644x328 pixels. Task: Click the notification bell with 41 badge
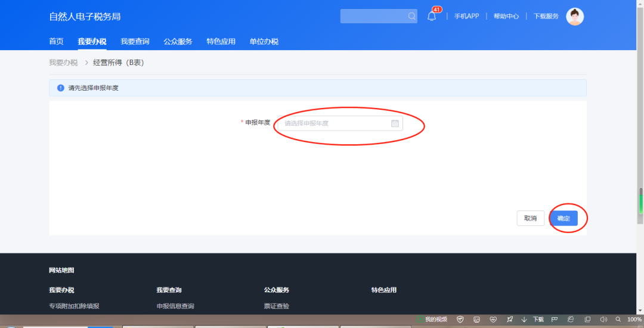pyautogui.click(x=432, y=17)
